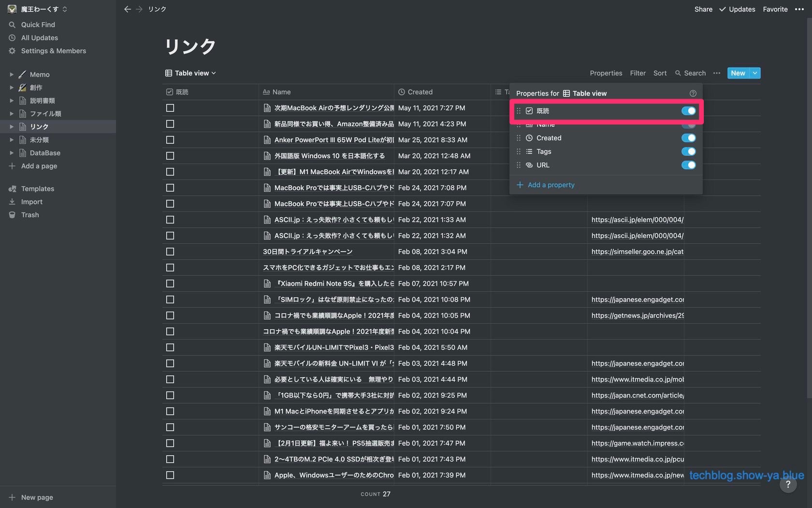Click the back navigation arrow

(127, 9)
